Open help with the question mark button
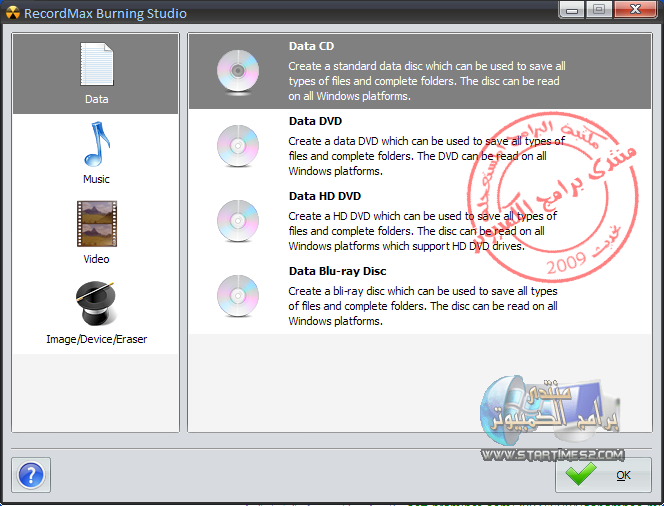The image size is (664, 506). point(31,475)
